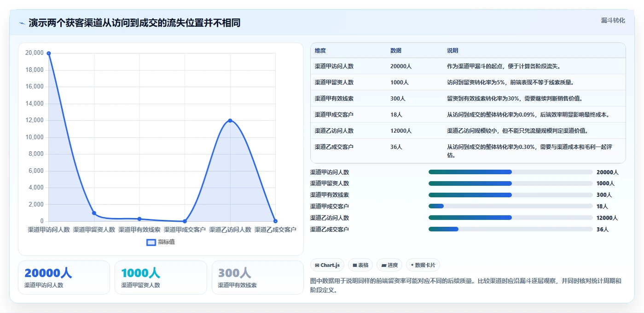
Task: Click the footer note starting 图中数据用于说明
Action: [466, 285]
